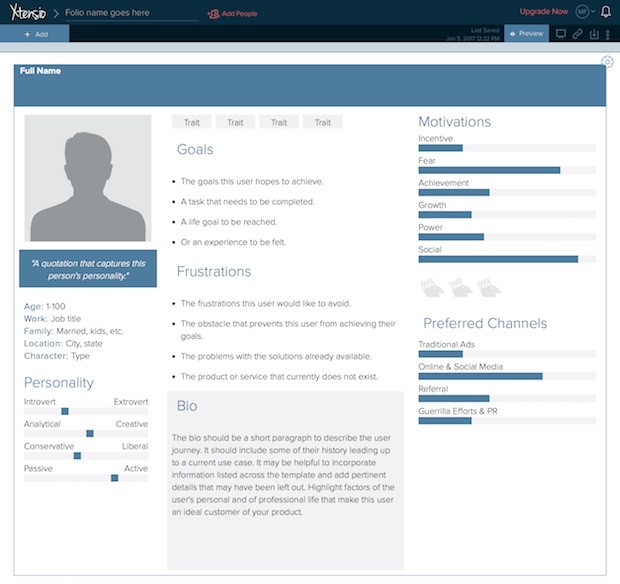Click the folio name input field
The width and height of the screenshot is (620, 584).
[130, 13]
